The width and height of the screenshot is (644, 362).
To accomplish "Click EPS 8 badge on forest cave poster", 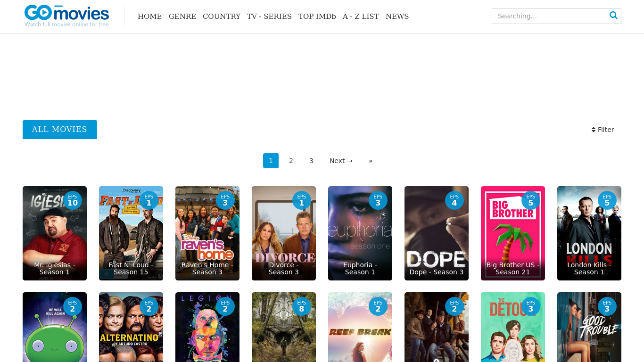I will [x=302, y=306].
